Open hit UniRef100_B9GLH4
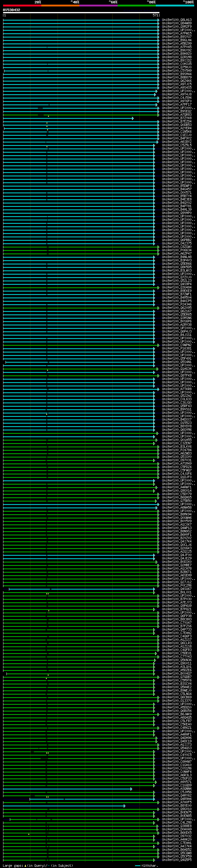 click(177, 40)
